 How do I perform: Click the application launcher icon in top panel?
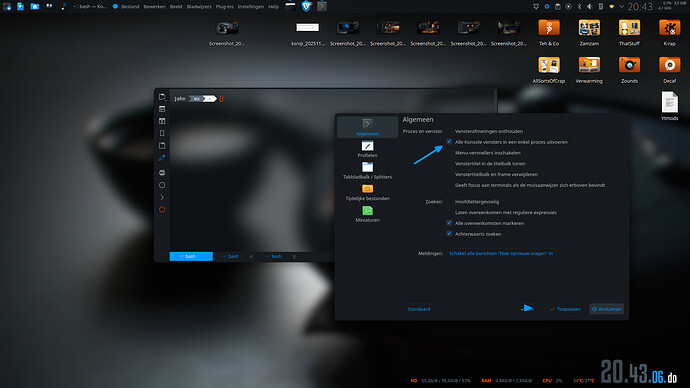click(7, 6)
